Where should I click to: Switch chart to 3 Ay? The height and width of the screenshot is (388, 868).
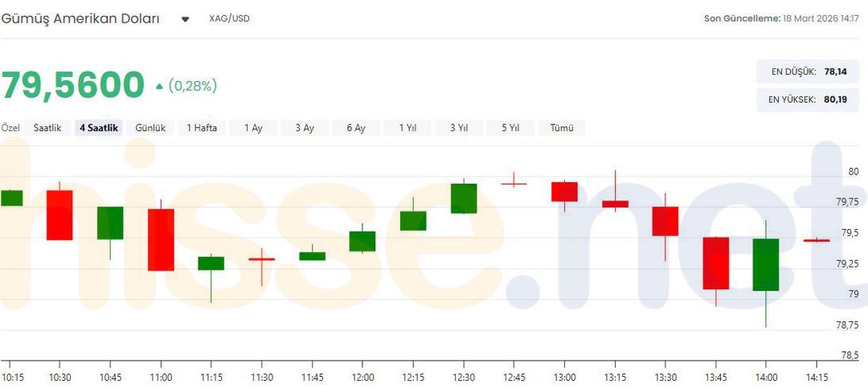(305, 128)
